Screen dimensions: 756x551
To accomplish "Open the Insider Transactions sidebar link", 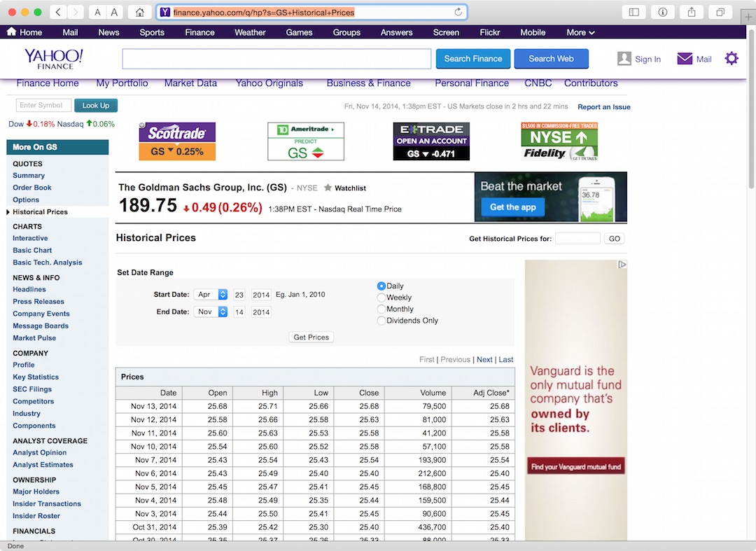I will tap(47, 504).
